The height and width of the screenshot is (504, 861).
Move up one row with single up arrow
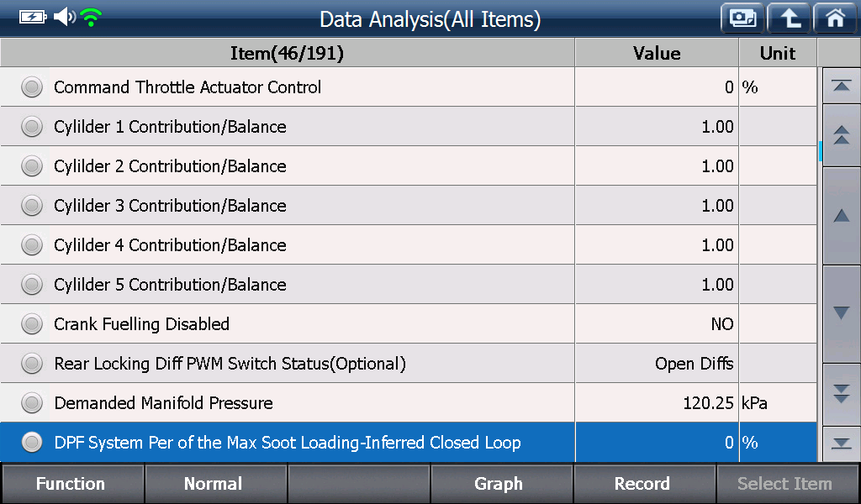(841, 216)
